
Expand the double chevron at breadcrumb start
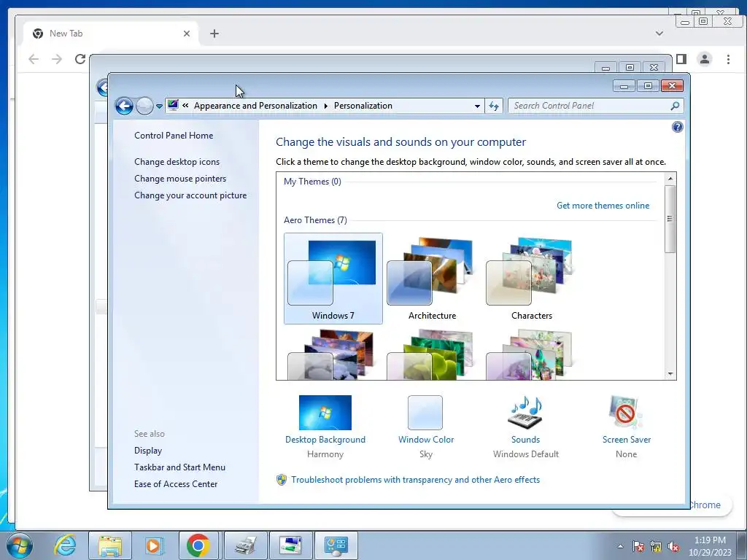pyautogui.click(x=185, y=106)
